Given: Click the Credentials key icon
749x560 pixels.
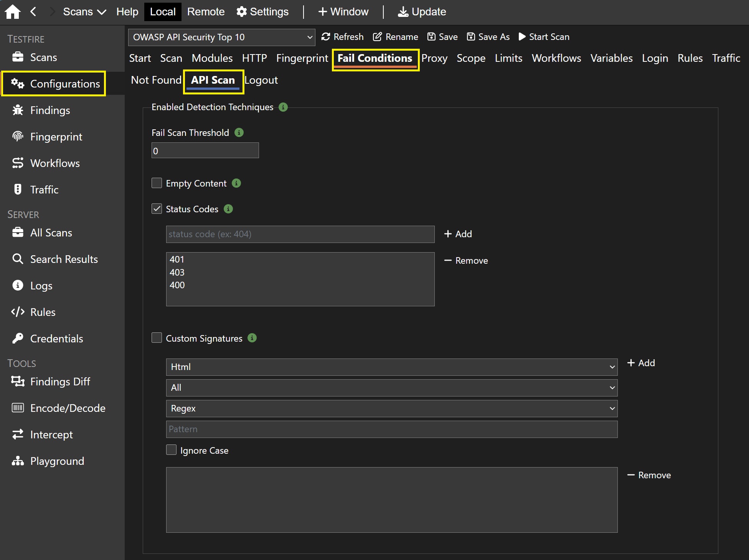Looking at the screenshot, I should tap(18, 338).
